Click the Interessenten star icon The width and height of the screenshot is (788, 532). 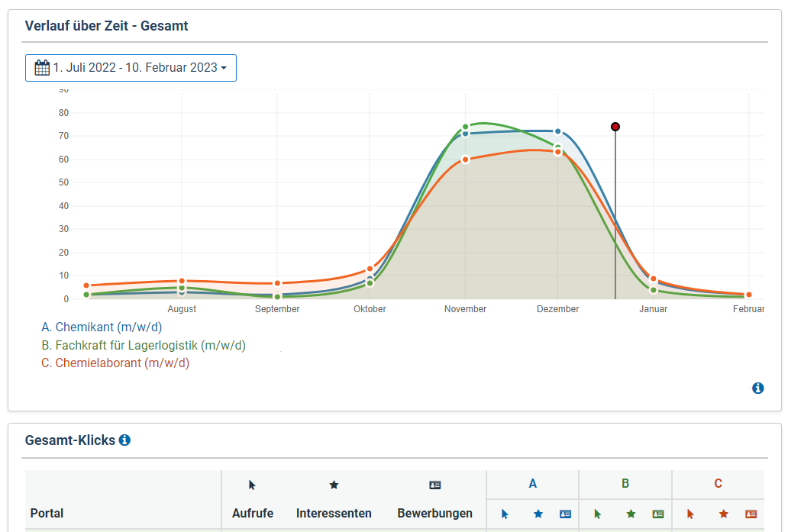click(334, 485)
